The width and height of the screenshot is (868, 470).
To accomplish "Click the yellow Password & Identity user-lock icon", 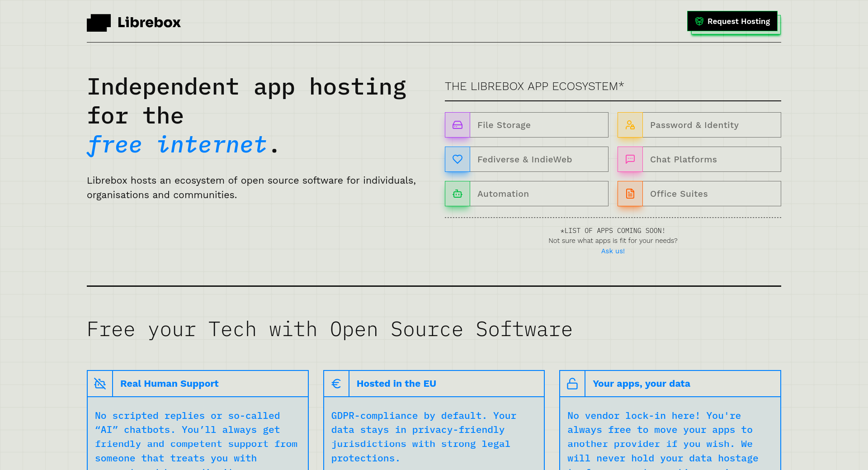I will (x=630, y=125).
